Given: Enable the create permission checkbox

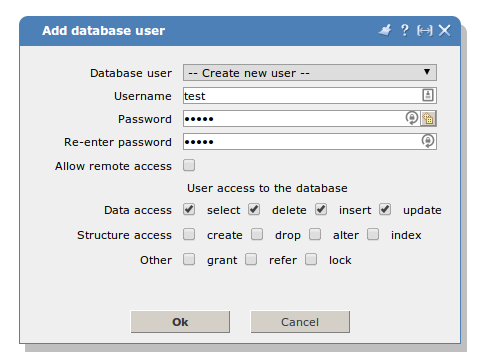Looking at the screenshot, I should click(x=189, y=234).
